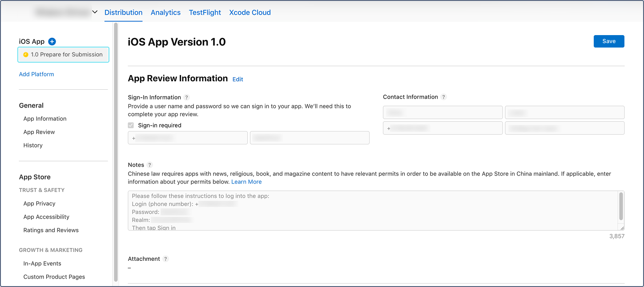Open History in sidebar

point(33,145)
